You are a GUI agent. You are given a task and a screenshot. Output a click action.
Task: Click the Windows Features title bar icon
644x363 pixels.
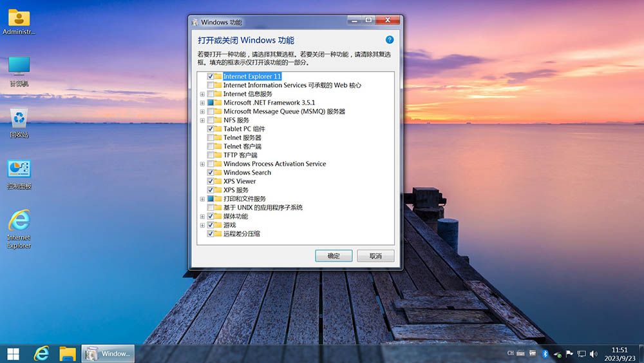click(x=194, y=22)
